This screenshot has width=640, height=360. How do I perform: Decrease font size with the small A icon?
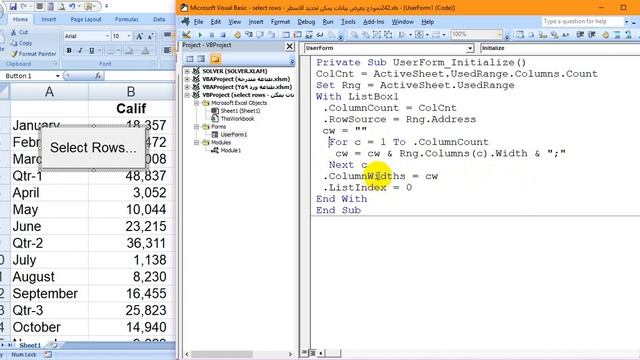(151, 36)
